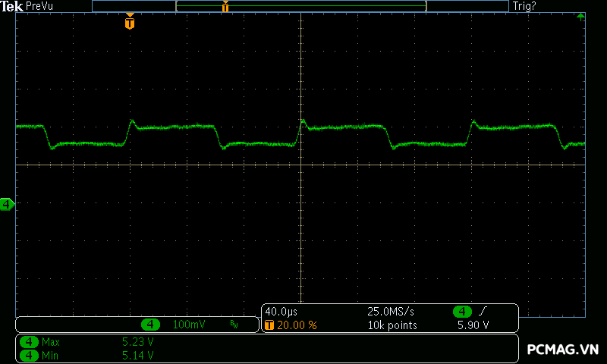Click the bandwidth limit Bw icon
Viewport: 607px width, 364px height.
coord(234,324)
